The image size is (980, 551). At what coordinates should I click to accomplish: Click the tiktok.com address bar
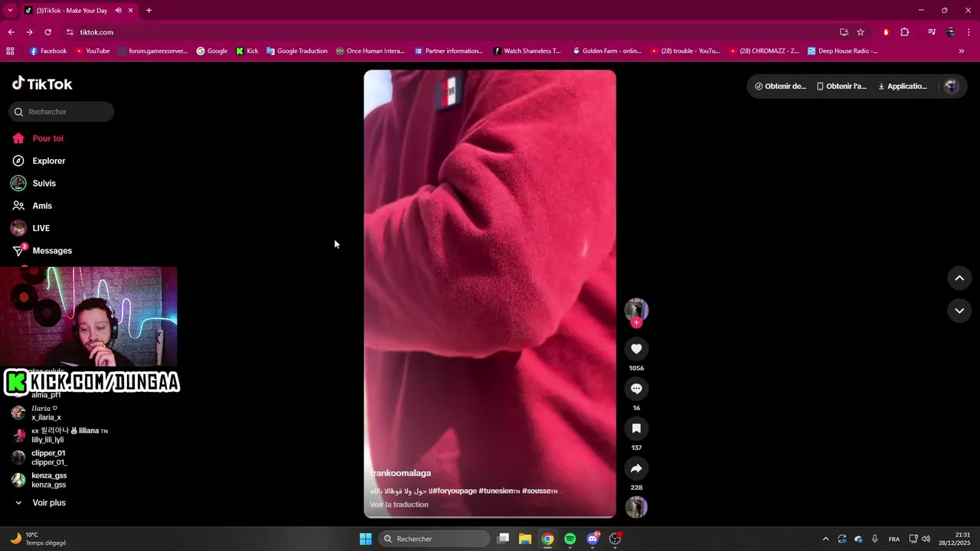point(452,32)
